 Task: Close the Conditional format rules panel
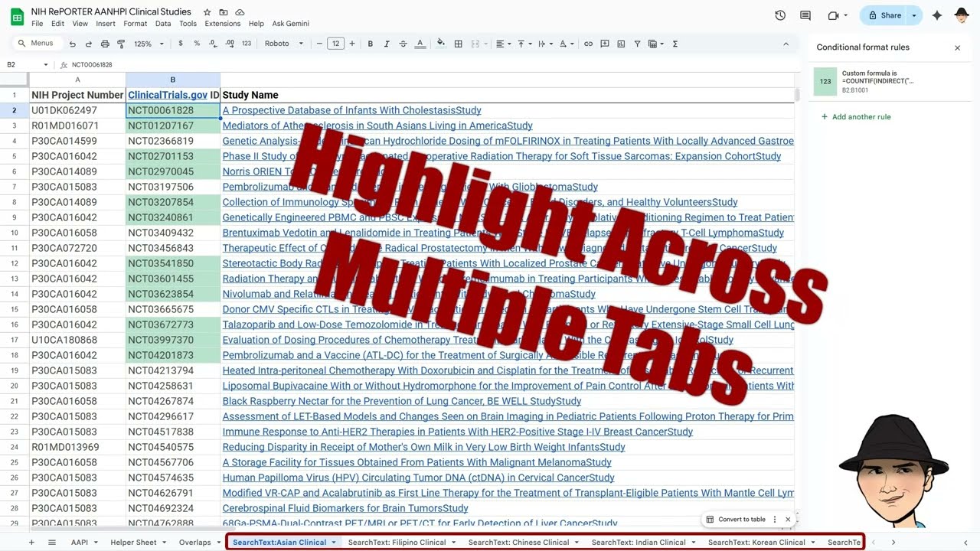tap(957, 47)
